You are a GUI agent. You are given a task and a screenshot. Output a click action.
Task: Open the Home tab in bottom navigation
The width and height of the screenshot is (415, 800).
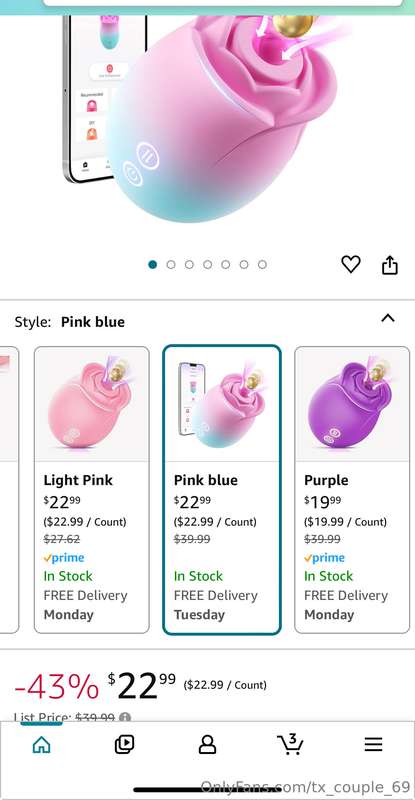coord(41,745)
